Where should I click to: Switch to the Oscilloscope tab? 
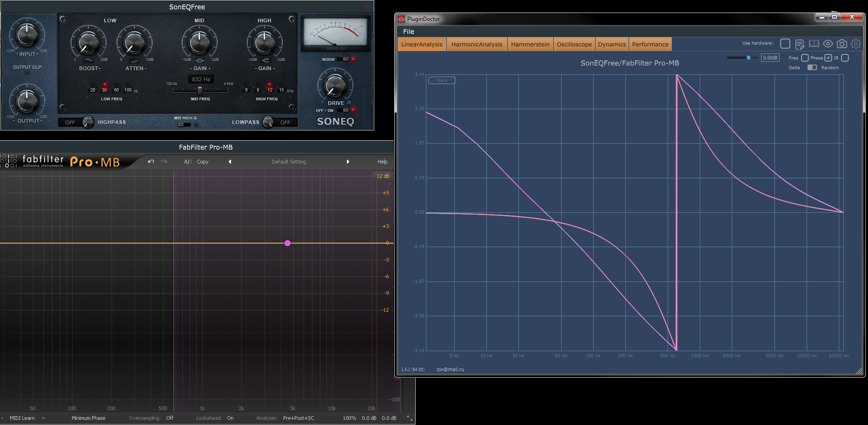(574, 44)
